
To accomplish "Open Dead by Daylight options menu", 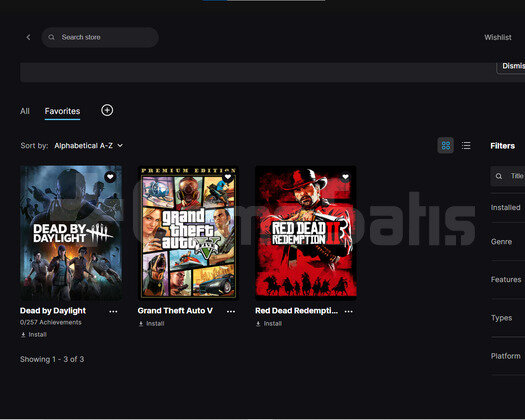I will point(113,311).
